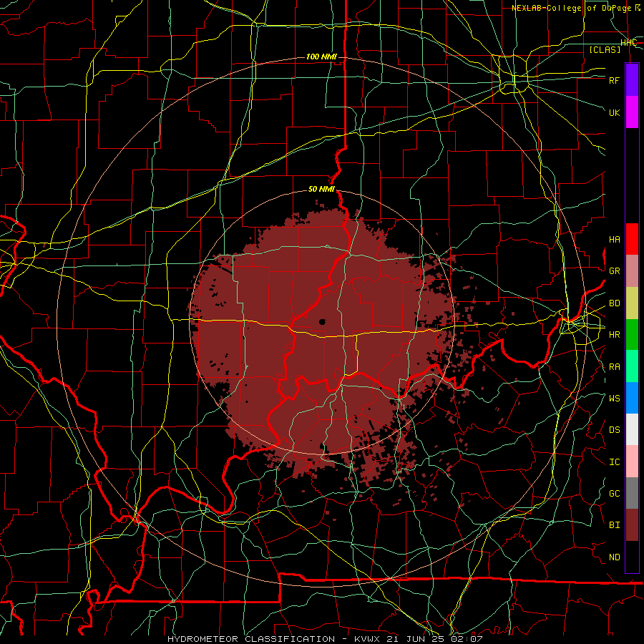The image size is (644, 644).
Task: Click the HA legend label
Action: pyautogui.click(x=615, y=240)
